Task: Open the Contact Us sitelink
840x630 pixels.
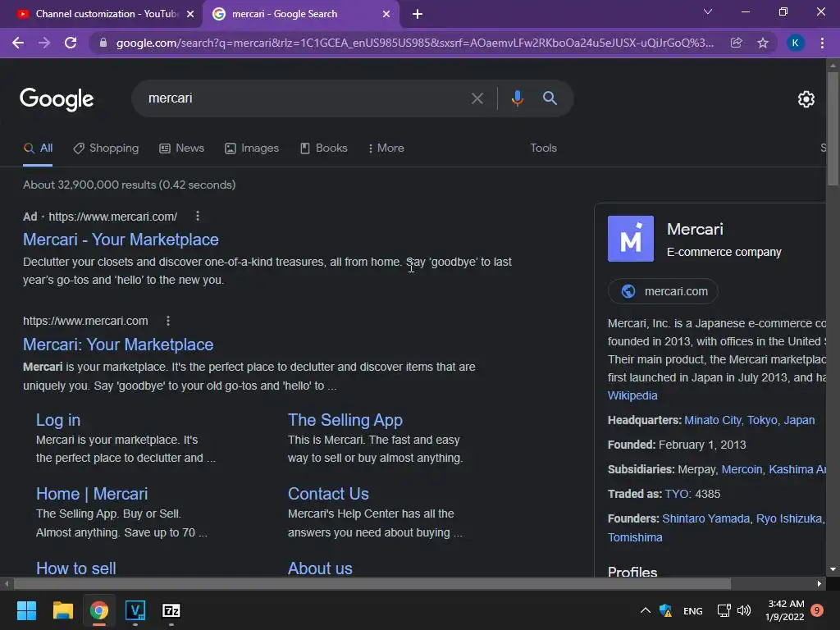Action: [328, 494]
